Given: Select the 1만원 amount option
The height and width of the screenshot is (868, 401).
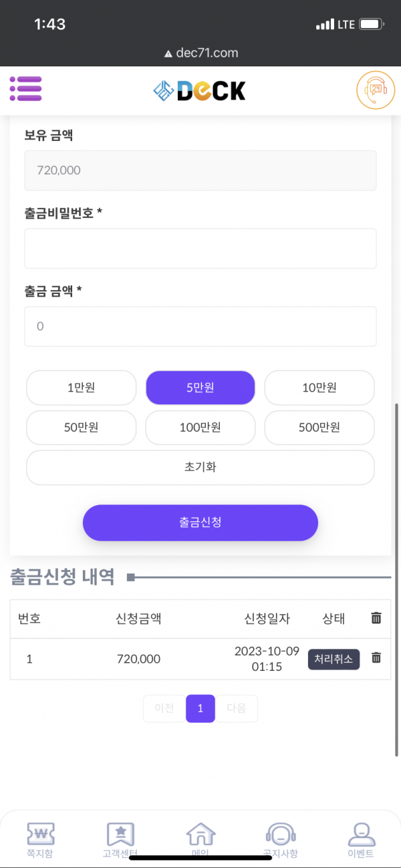Looking at the screenshot, I should [x=81, y=388].
